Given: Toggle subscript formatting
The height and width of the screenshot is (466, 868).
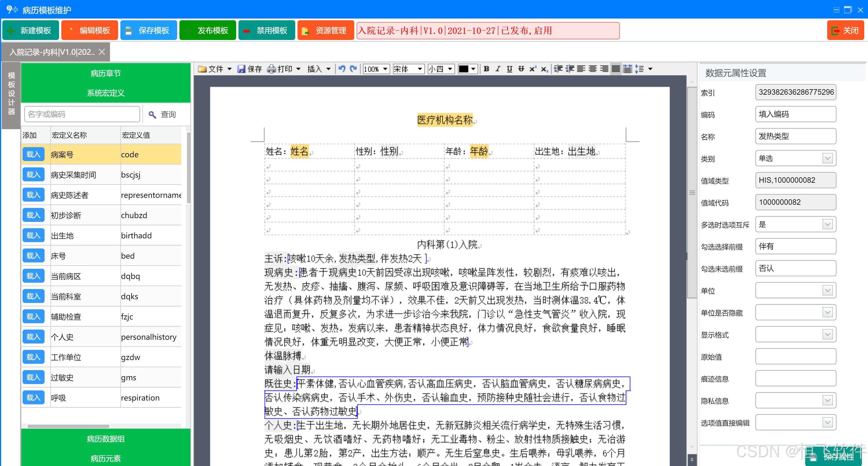Looking at the screenshot, I should point(544,69).
